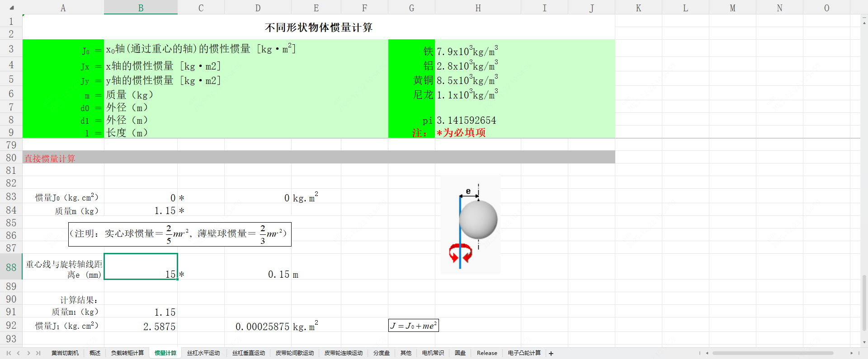This screenshot has height=359, width=868.
Task: Select the 分度盘 sheet tab
Action: [x=381, y=353]
